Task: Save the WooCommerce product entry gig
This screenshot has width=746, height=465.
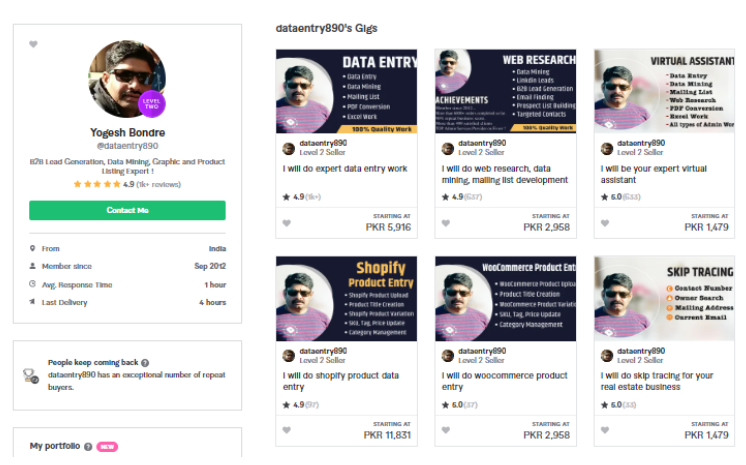Action: [x=445, y=430]
